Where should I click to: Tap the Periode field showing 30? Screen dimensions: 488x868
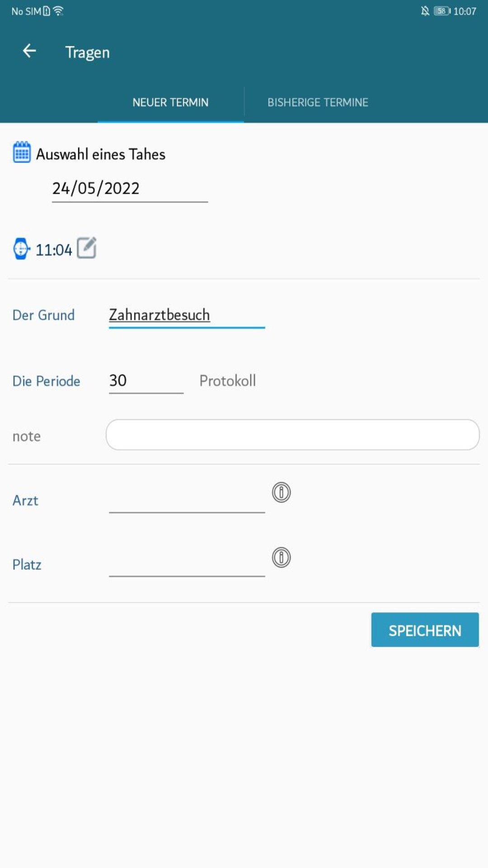145,381
